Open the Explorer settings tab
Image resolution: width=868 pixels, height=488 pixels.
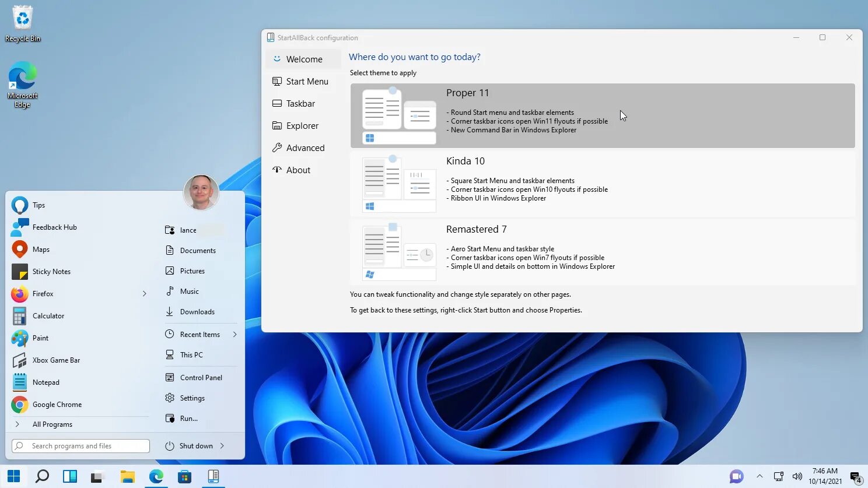[x=303, y=126]
